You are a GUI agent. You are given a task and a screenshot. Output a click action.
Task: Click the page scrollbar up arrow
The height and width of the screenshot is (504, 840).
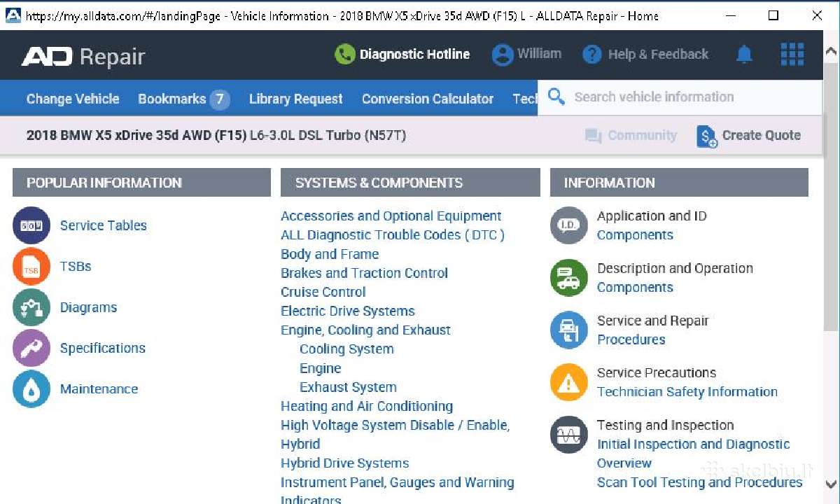coord(831,50)
